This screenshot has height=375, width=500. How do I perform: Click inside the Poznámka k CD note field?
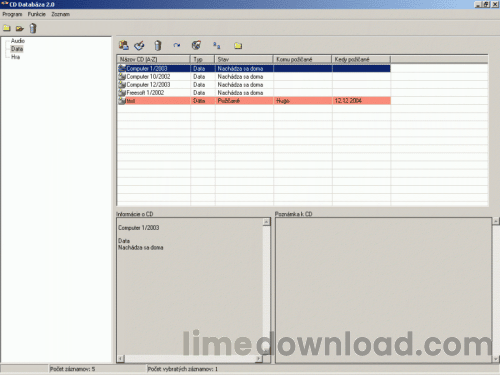[x=383, y=290]
